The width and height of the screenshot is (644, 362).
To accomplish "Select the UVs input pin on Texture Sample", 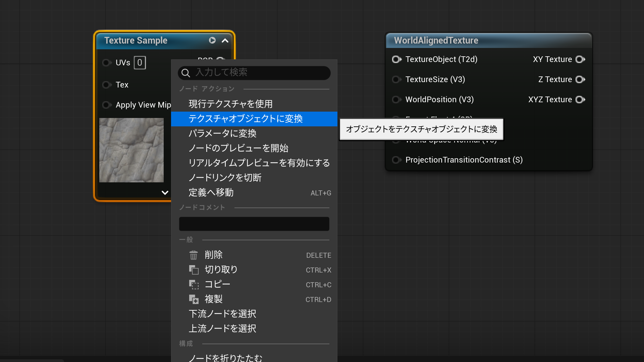I will tap(107, 63).
